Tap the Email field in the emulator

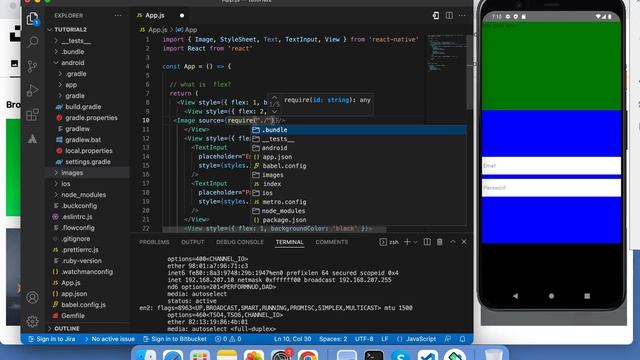(551, 166)
